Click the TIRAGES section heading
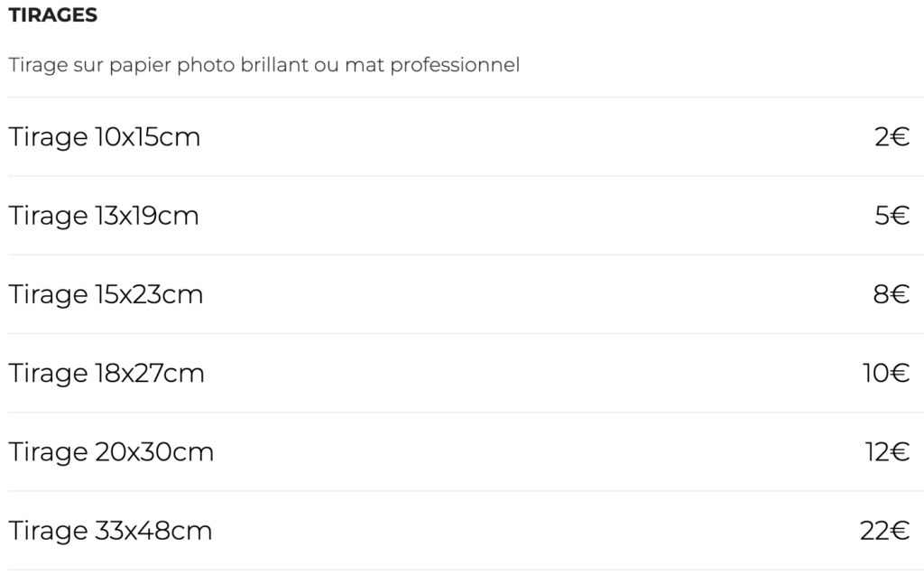 53,16
